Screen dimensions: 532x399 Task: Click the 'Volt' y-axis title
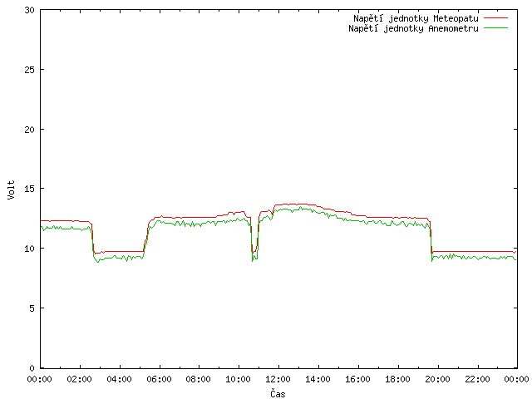pyautogui.click(x=11, y=190)
